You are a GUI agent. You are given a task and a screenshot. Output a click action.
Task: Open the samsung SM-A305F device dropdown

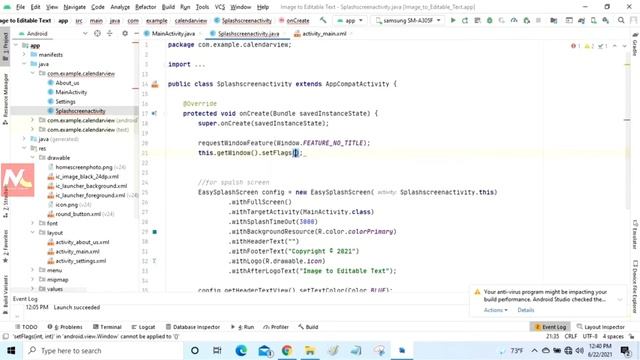[x=408, y=20]
